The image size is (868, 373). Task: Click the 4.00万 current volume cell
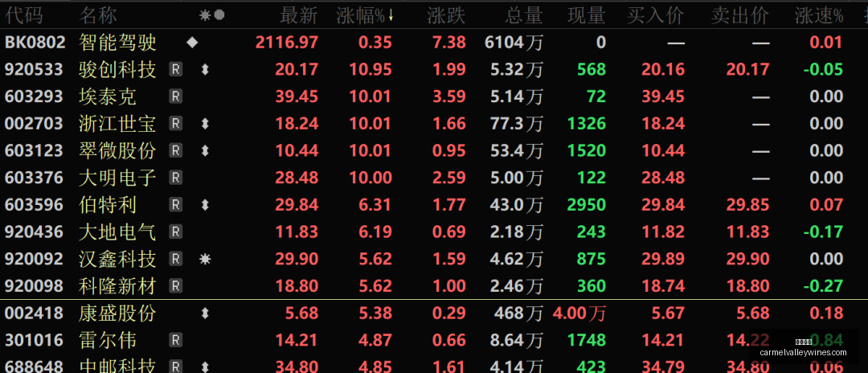pyautogui.click(x=579, y=314)
